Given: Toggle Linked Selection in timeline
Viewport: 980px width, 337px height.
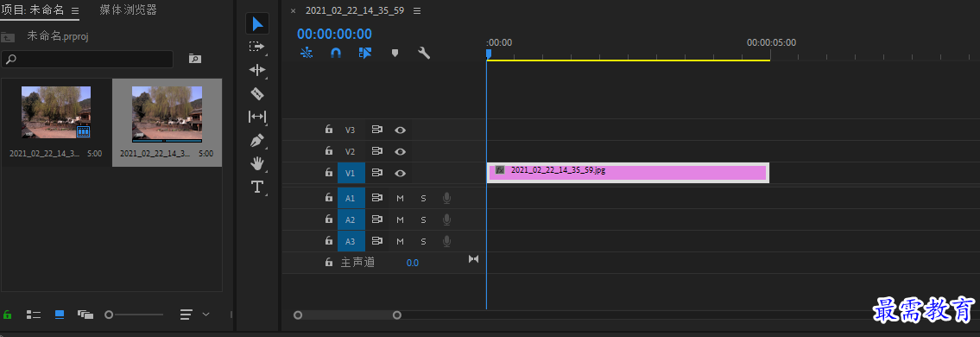Looking at the screenshot, I should tap(365, 54).
